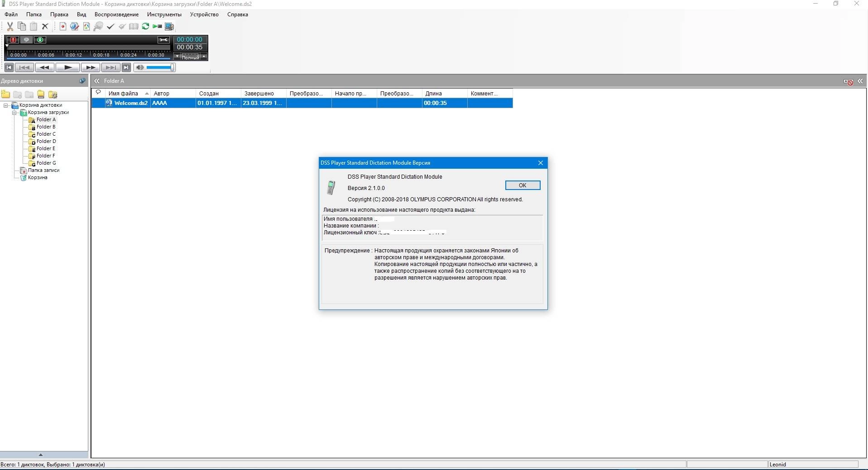
Task: Click the new folder icon in tree toolbar
Action: [x=5, y=95]
